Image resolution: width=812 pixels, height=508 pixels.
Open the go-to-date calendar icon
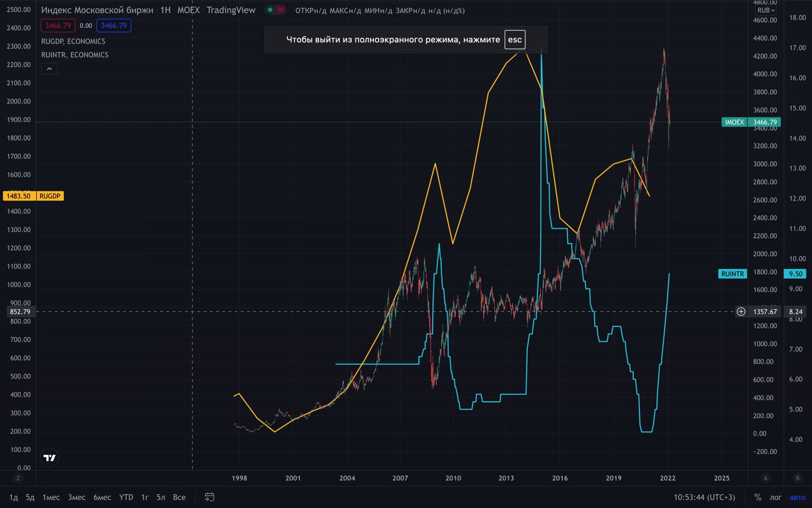209,497
